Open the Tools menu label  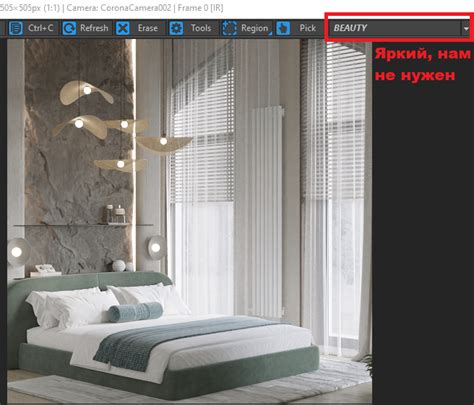(201, 28)
